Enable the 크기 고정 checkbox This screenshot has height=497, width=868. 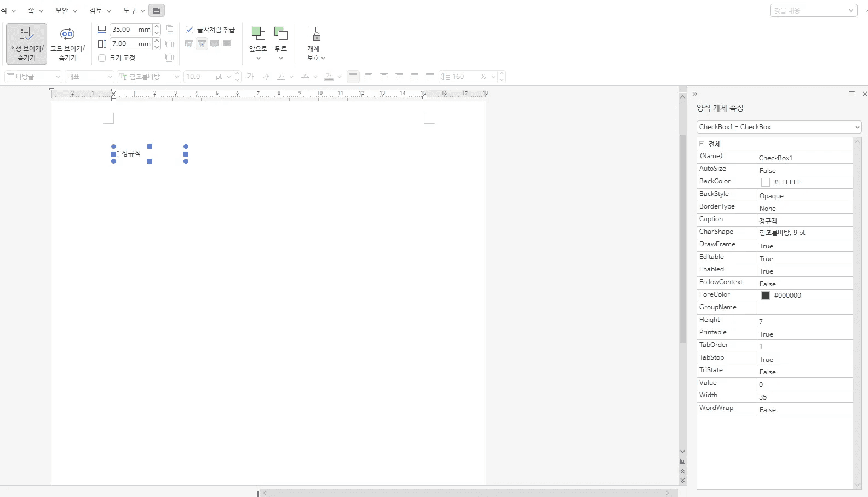[102, 58]
